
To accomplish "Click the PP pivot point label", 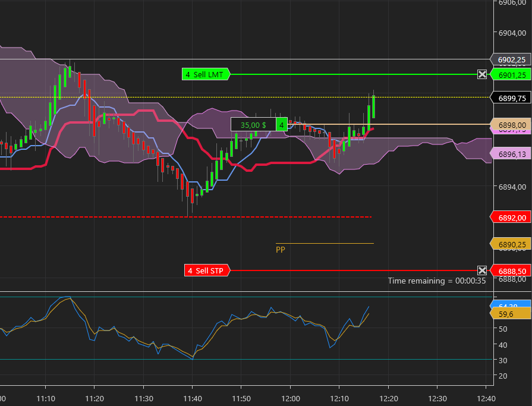I will pos(281,250).
